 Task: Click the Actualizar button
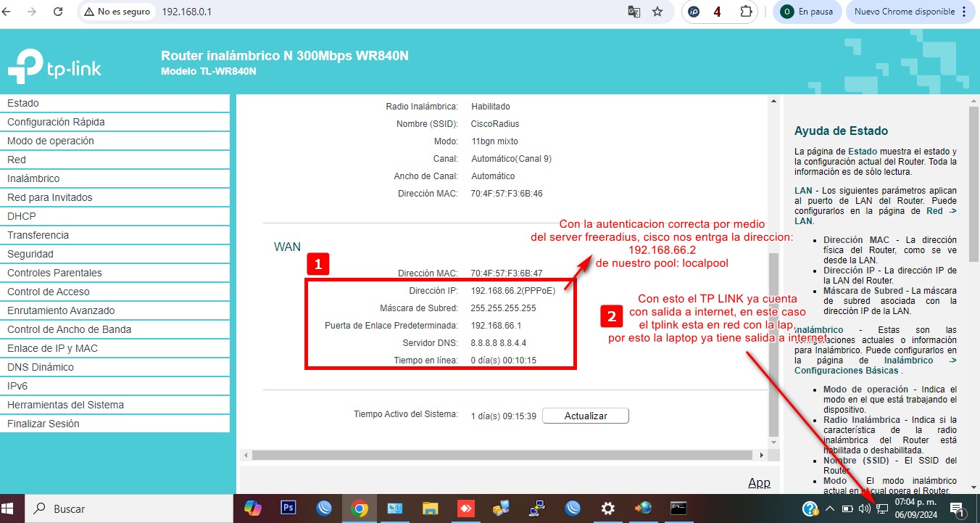[x=585, y=416]
